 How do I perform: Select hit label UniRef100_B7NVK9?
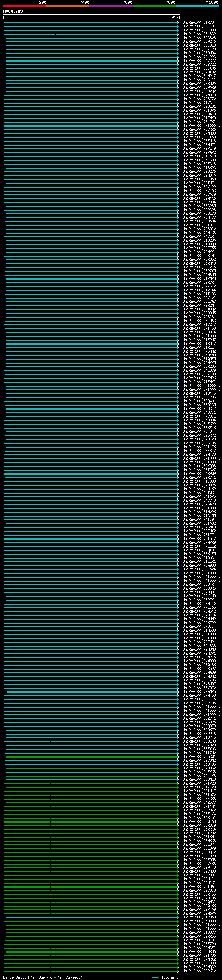[x=199, y=543]
